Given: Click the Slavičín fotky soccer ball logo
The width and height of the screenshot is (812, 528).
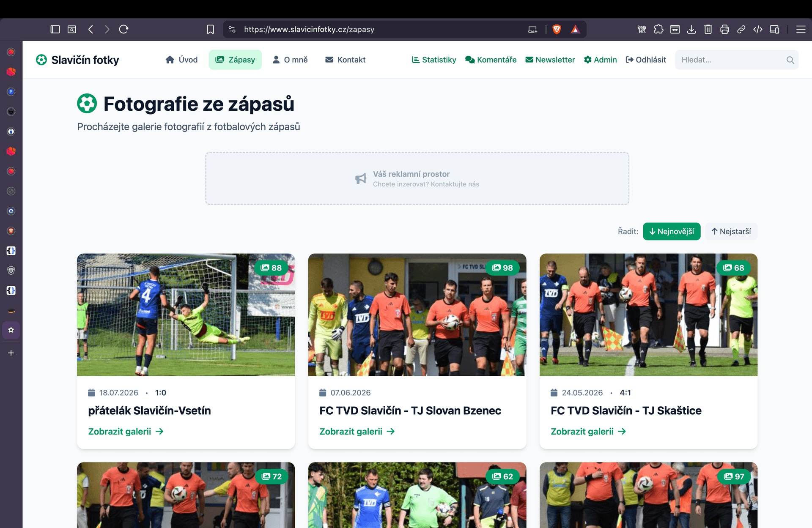Looking at the screenshot, I should [41, 60].
